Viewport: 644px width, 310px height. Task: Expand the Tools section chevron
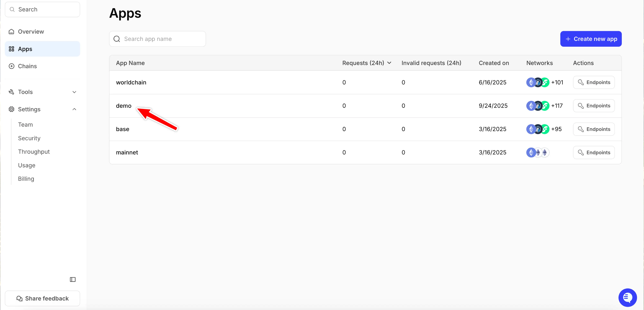pos(74,92)
